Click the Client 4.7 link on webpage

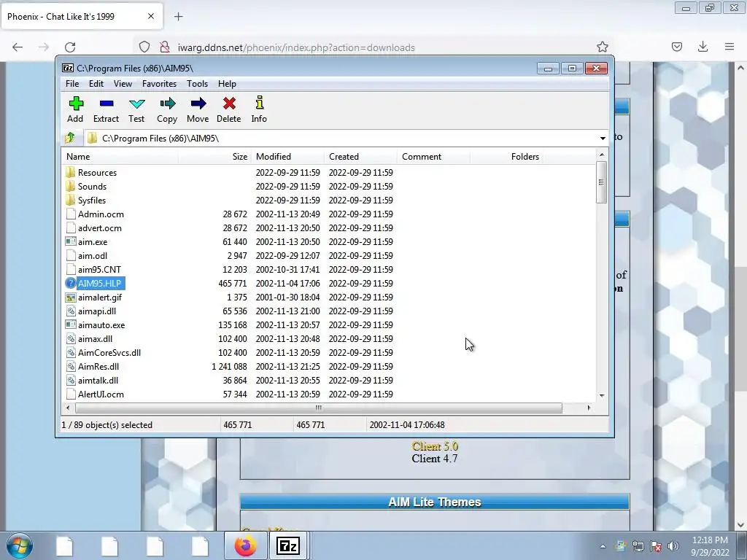click(435, 459)
